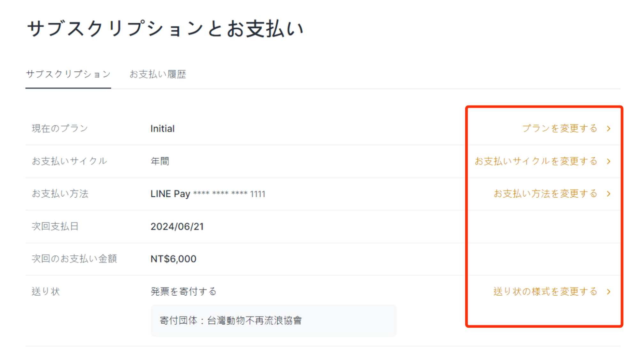This screenshot has width=639, height=364.
Task: Click the 現在のプラン row label
Action: coord(60,129)
